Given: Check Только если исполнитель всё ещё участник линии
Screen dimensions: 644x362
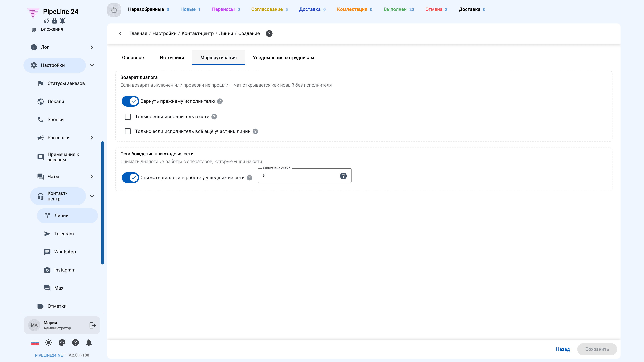Looking at the screenshot, I should [128, 131].
